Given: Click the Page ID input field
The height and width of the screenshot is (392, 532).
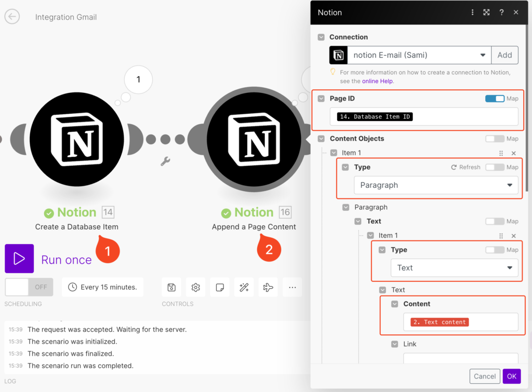Looking at the screenshot, I should pyautogui.click(x=424, y=117).
